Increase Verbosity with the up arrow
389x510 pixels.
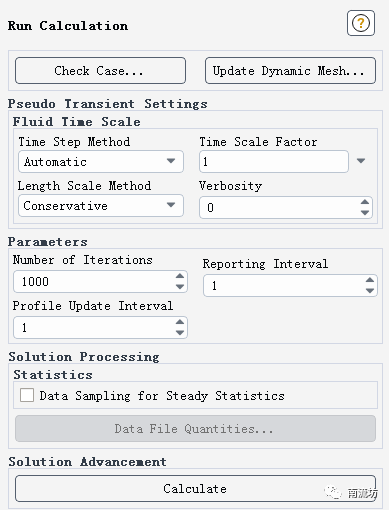pos(365,202)
